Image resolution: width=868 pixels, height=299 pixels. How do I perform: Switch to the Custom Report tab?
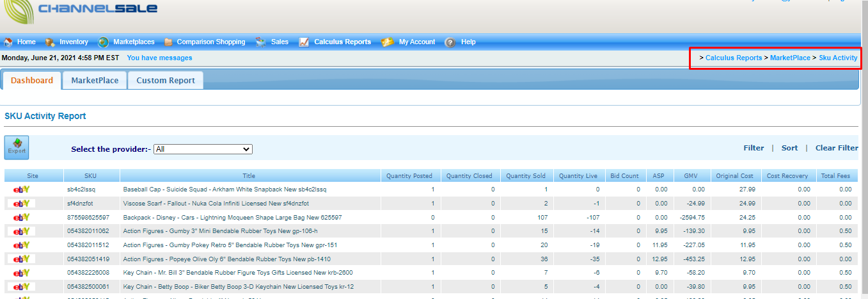166,81
